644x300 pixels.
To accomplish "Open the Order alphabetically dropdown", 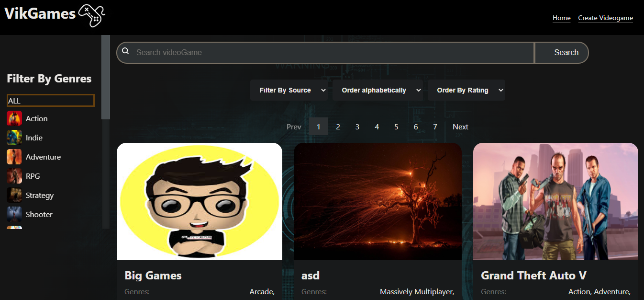I will pos(378,90).
